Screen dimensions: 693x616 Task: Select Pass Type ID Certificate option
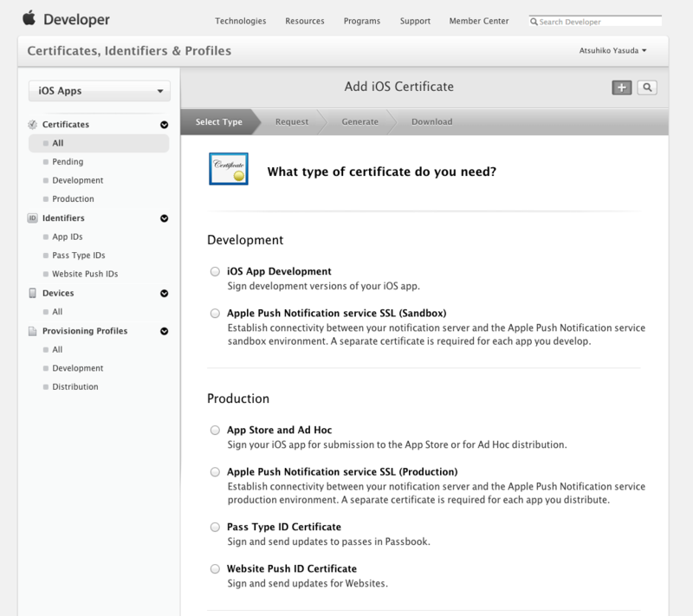click(x=215, y=527)
